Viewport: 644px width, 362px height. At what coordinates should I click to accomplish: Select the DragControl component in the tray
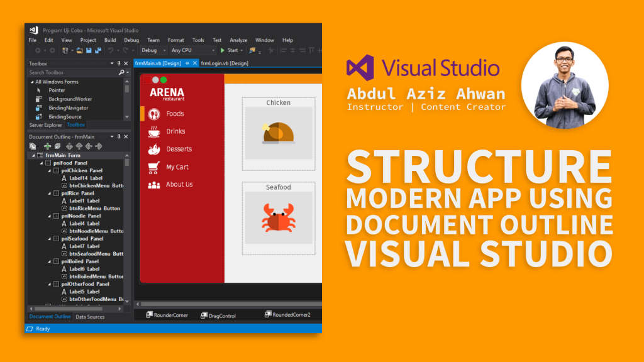(x=218, y=315)
